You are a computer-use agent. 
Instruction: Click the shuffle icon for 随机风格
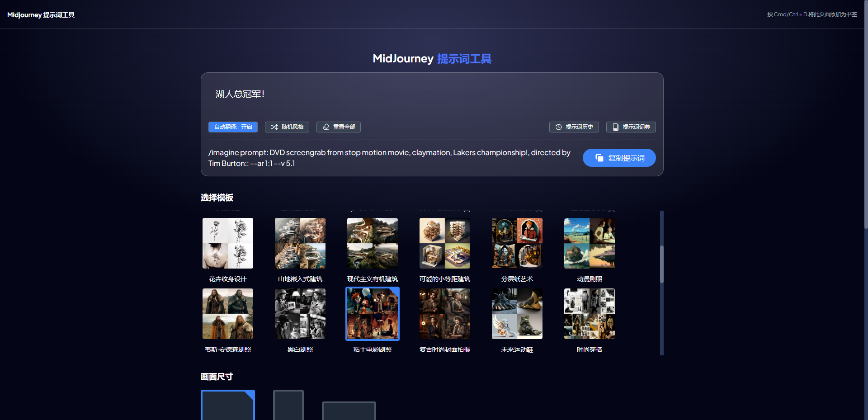[274, 127]
